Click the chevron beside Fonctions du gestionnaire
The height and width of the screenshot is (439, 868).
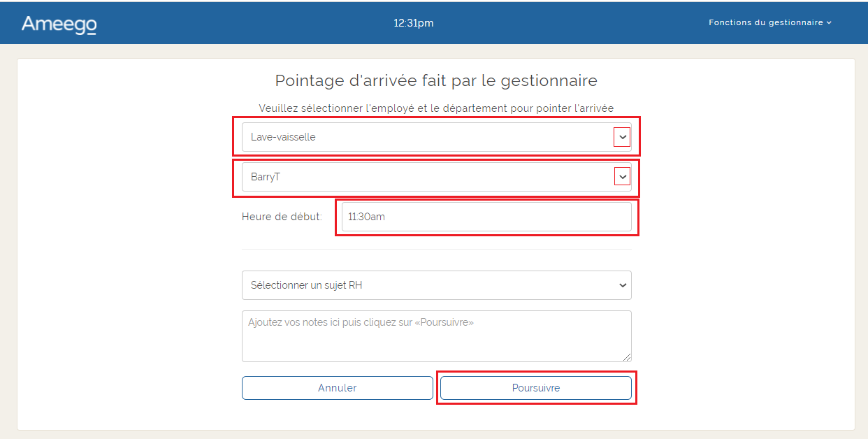click(x=829, y=23)
